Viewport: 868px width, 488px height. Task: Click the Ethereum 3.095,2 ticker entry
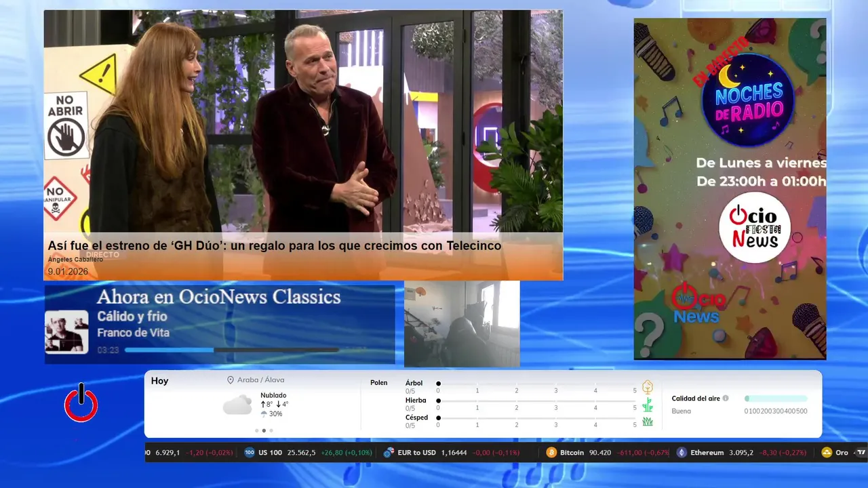741,452
